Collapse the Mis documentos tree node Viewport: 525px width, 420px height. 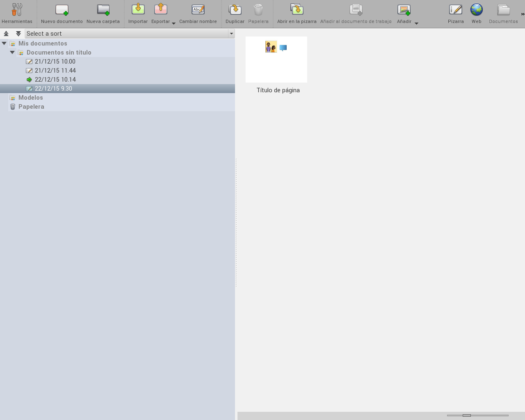(4, 43)
